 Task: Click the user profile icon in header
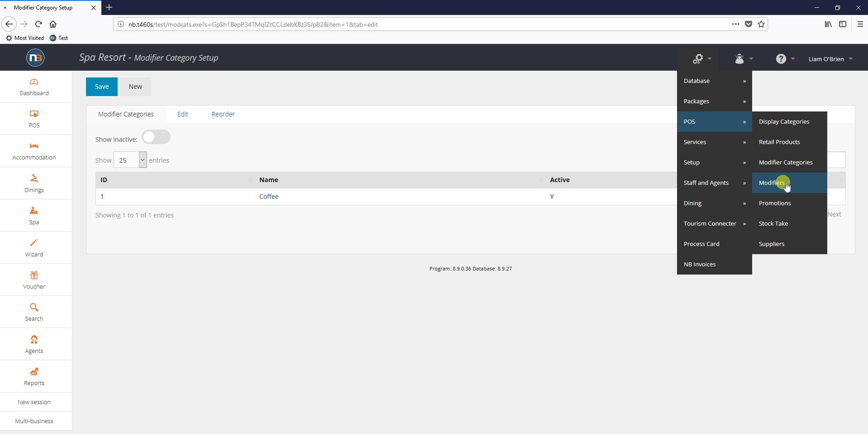(739, 58)
